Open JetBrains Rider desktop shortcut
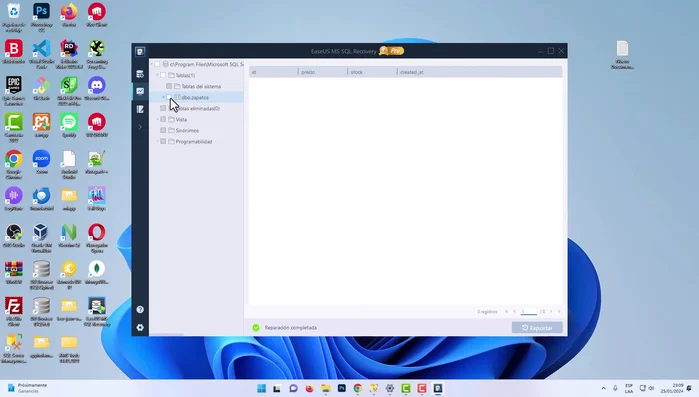699x397 pixels. click(69, 53)
